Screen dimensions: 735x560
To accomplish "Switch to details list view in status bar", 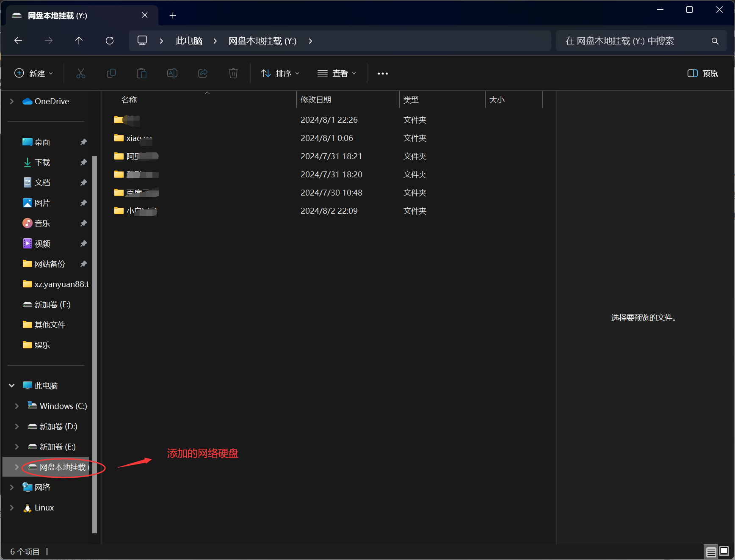I will click(x=711, y=552).
